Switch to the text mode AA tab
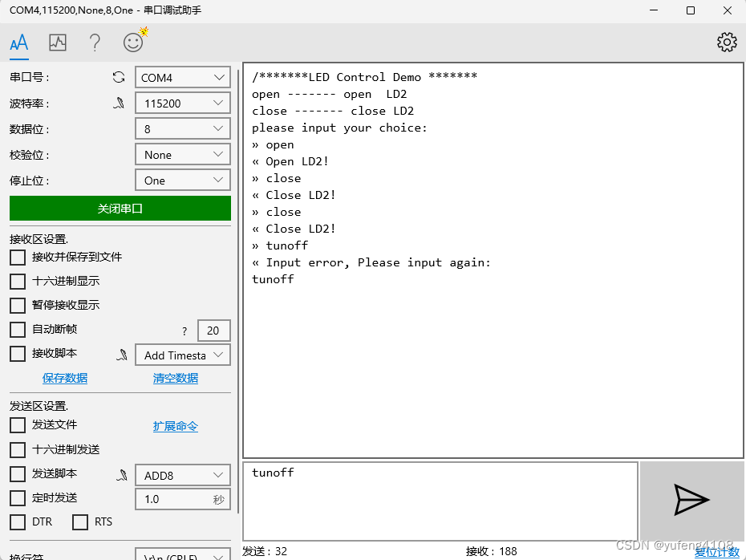This screenshot has height=560, width=746. point(19,43)
